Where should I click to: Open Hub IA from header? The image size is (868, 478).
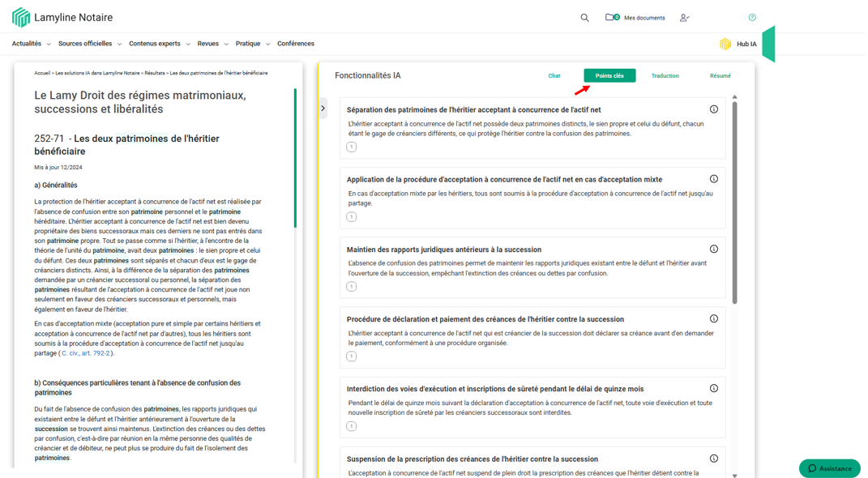coord(738,45)
